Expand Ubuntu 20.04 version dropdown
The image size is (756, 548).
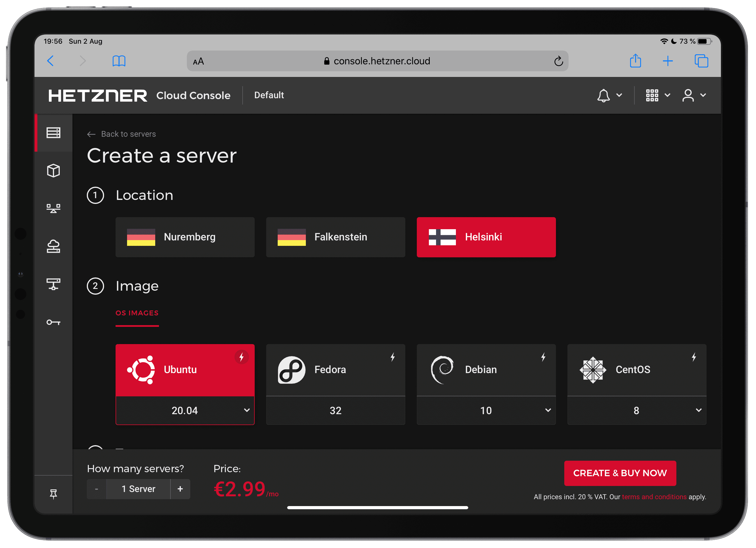point(185,410)
